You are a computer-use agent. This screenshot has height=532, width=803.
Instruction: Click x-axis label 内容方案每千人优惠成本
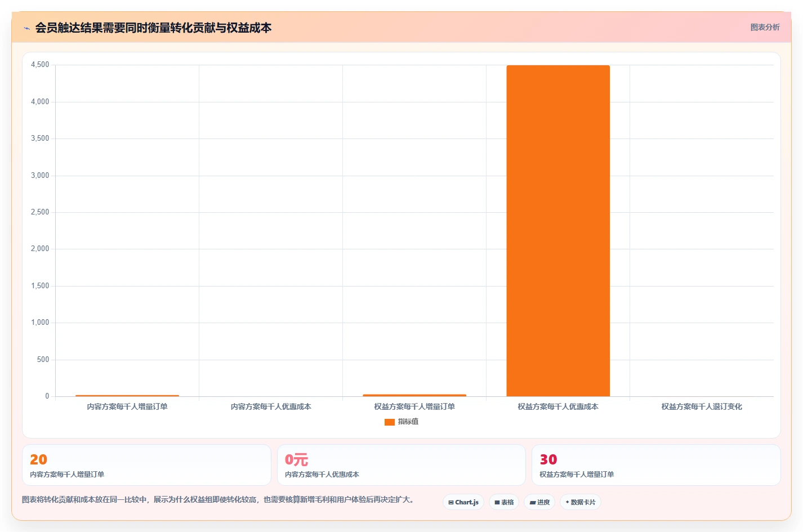[x=271, y=406]
